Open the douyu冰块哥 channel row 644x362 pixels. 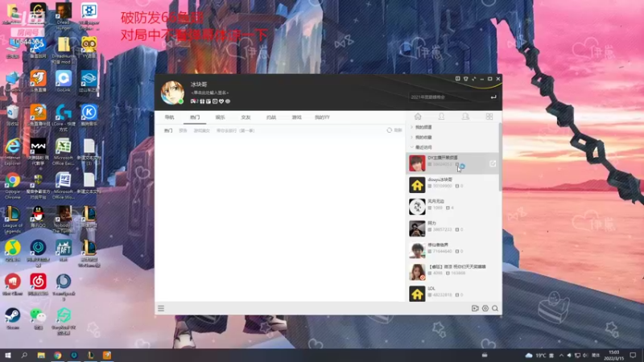[452, 185]
